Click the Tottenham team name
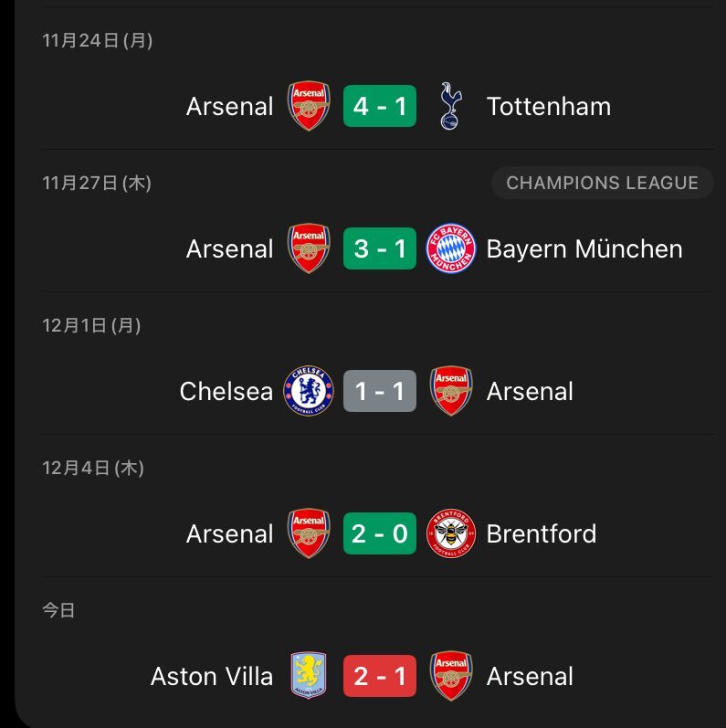Screen dimensions: 726x728 pos(549,107)
